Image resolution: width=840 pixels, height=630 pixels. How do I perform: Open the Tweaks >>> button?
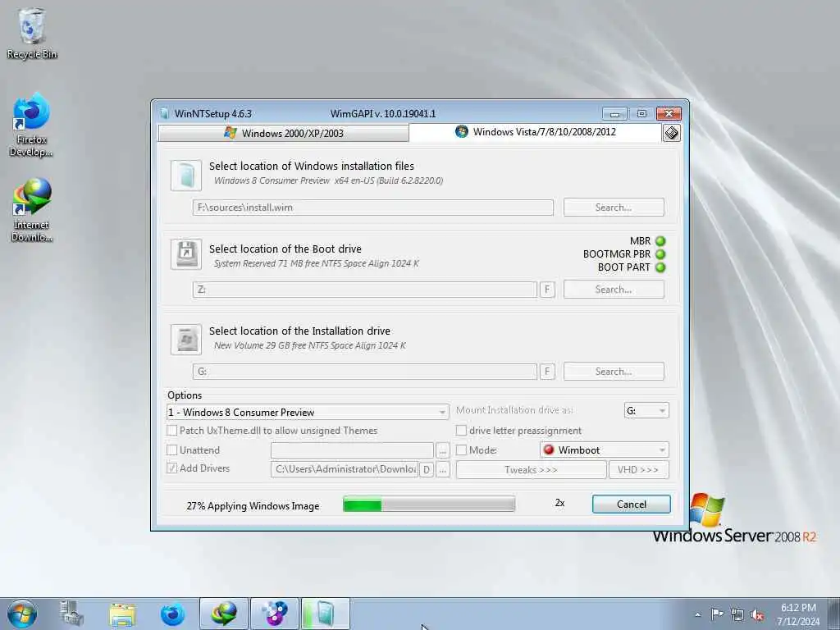click(x=531, y=470)
